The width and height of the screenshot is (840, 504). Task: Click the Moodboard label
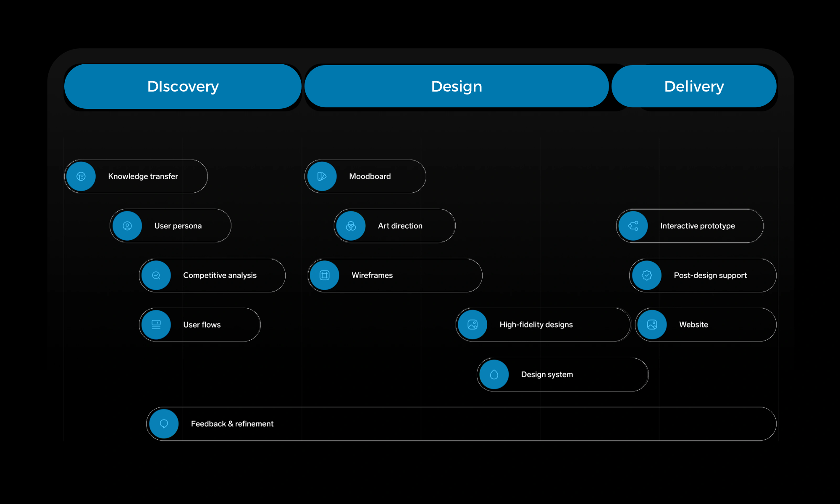tap(370, 176)
